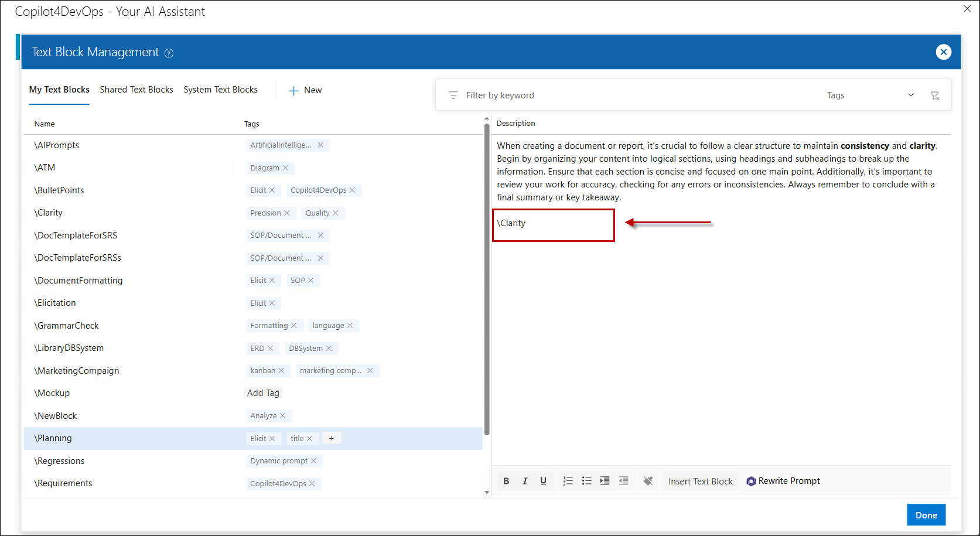Insert a numbered list

coord(568,481)
